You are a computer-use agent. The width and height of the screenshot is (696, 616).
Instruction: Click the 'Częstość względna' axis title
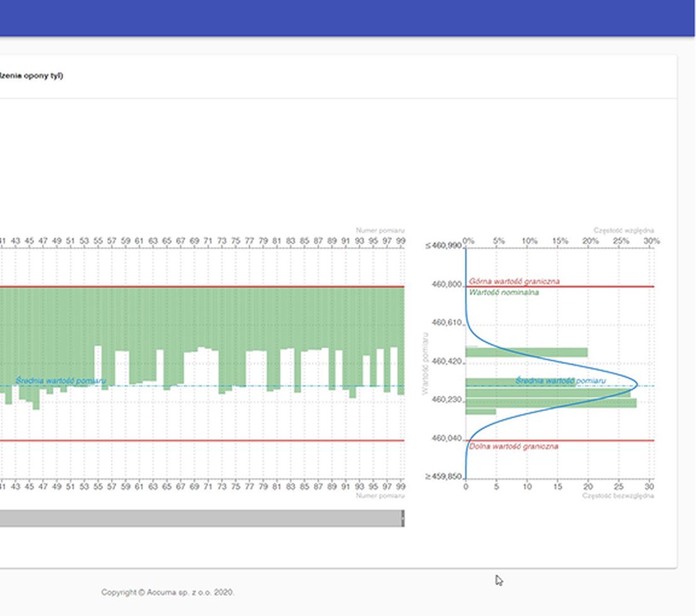[x=623, y=231]
